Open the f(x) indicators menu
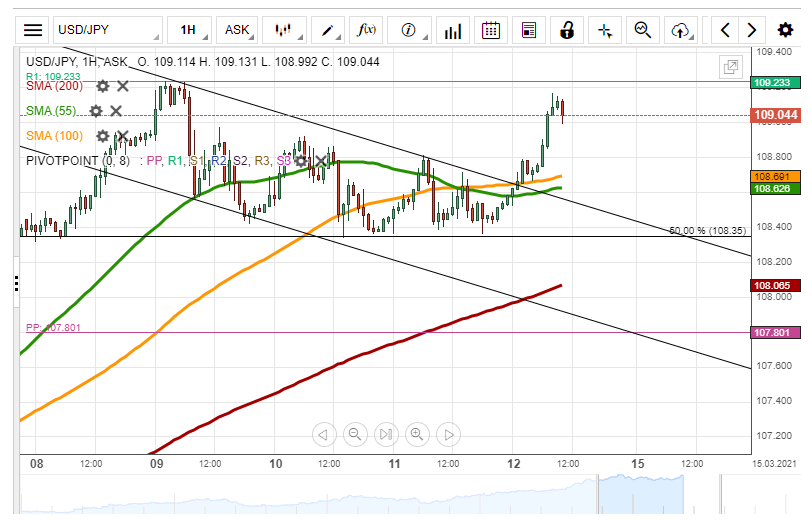The height and width of the screenshot is (521, 808). (x=366, y=30)
